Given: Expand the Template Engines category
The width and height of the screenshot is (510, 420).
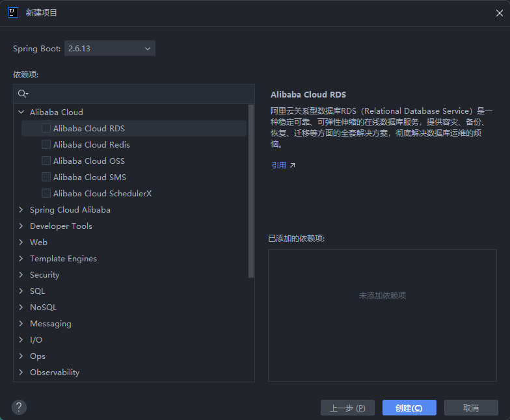Looking at the screenshot, I should click(x=21, y=259).
